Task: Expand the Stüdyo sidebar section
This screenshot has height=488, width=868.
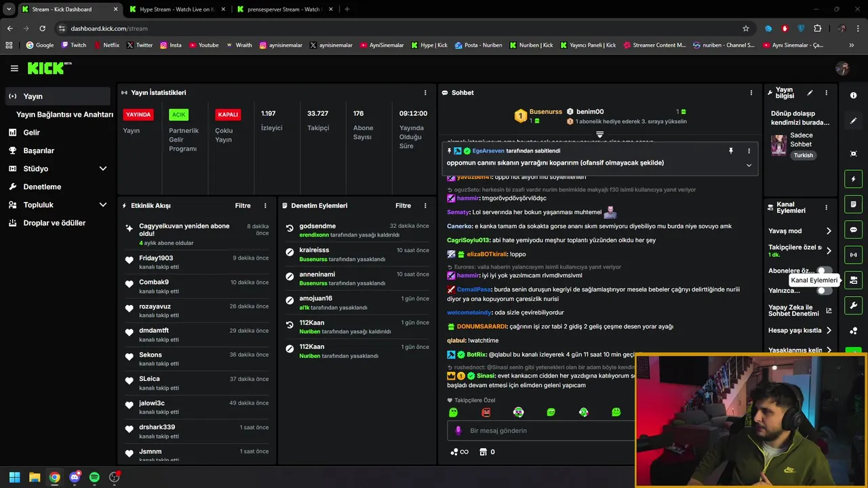Action: pos(103,169)
